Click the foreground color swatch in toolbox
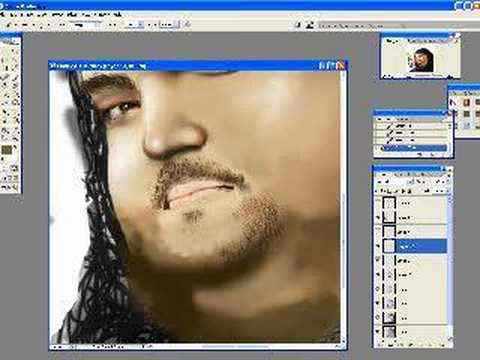This screenshot has height=360, width=480. pos(6,150)
